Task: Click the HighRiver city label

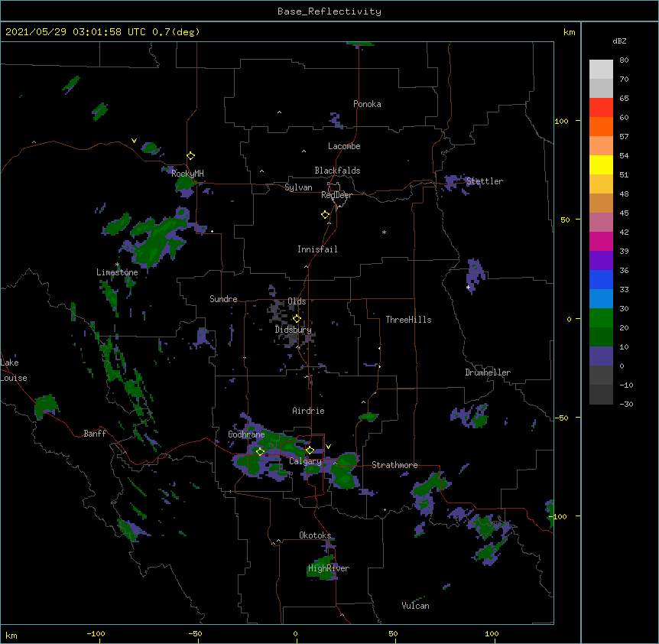Action: pos(329,568)
